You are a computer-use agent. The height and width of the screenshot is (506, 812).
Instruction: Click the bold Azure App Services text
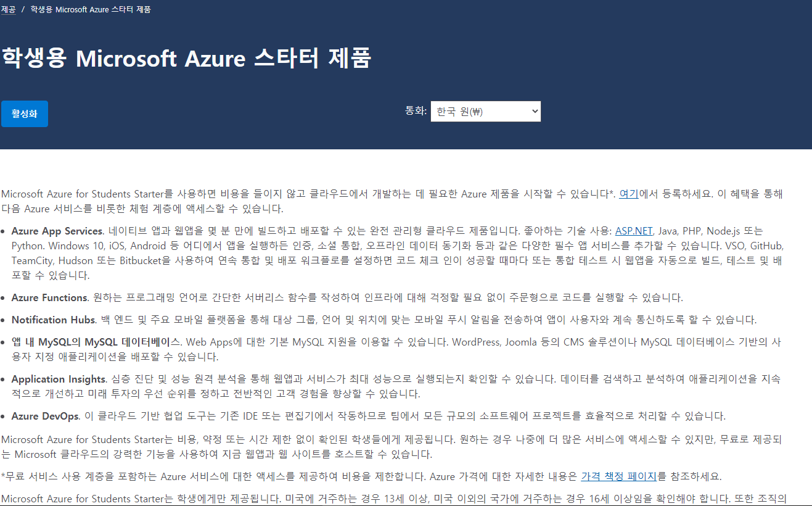[57, 231]
